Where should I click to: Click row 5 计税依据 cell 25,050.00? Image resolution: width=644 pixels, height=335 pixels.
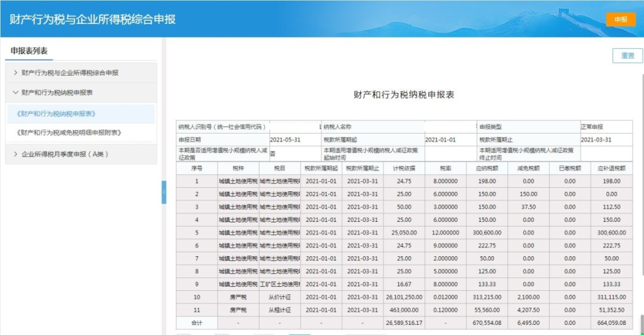[x=404, y=233]
